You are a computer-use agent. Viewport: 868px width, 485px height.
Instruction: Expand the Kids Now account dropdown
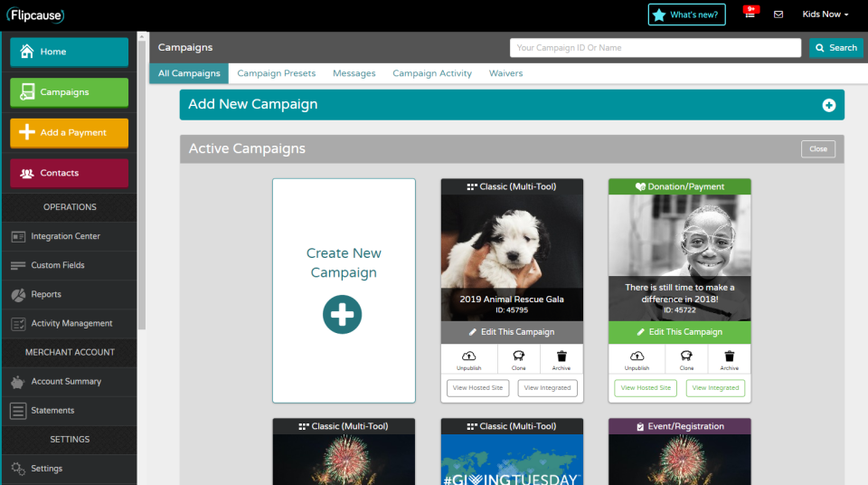(825, 14)
